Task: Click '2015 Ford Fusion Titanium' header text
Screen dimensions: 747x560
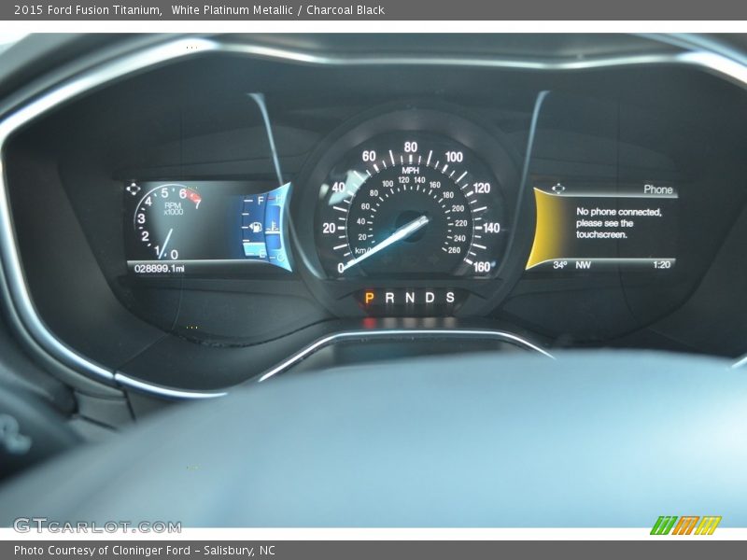Action: coord(88,10)
